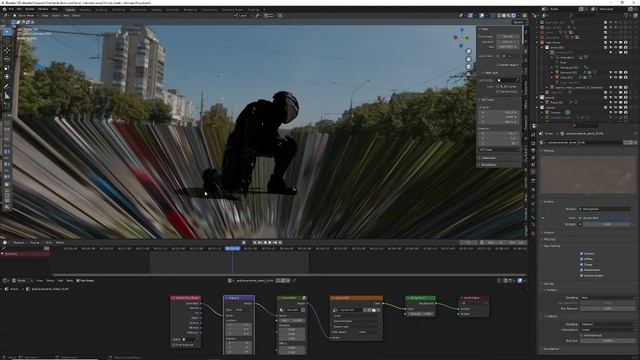
Task: Click the world preview thumbnail
Action: (x=588, y=174)
